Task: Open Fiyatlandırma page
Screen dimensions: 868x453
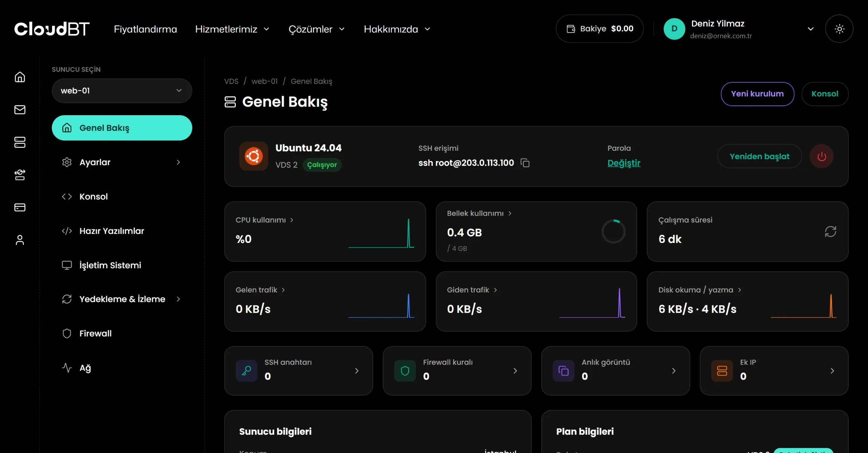Action: tap(145, 29)
